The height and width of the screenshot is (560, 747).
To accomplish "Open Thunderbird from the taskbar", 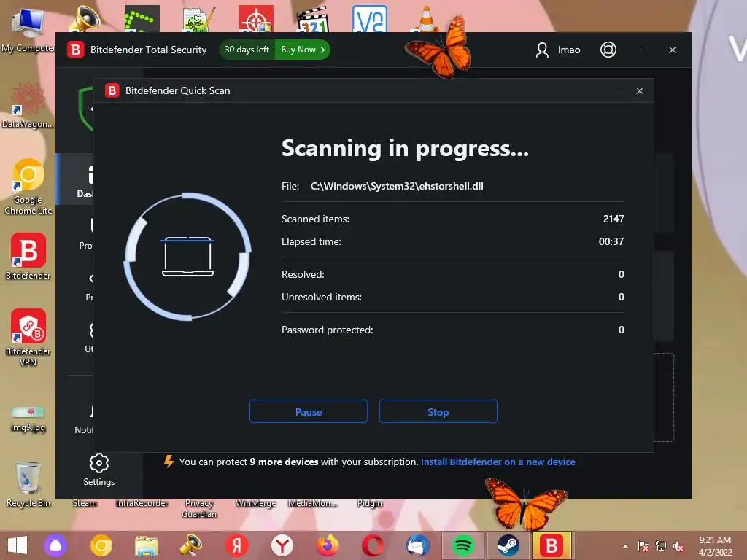I will click(418, 545).
